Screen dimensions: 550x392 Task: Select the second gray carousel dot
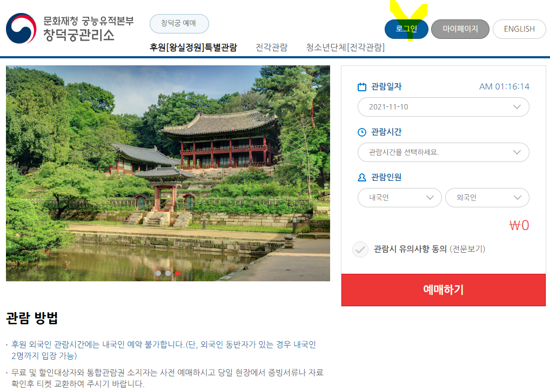coord(168,273)
